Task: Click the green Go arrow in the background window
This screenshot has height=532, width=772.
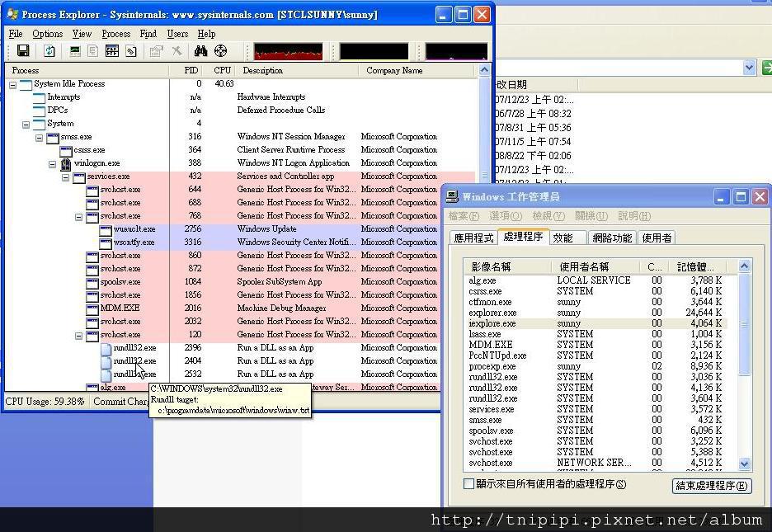Action: pos(766,68)
